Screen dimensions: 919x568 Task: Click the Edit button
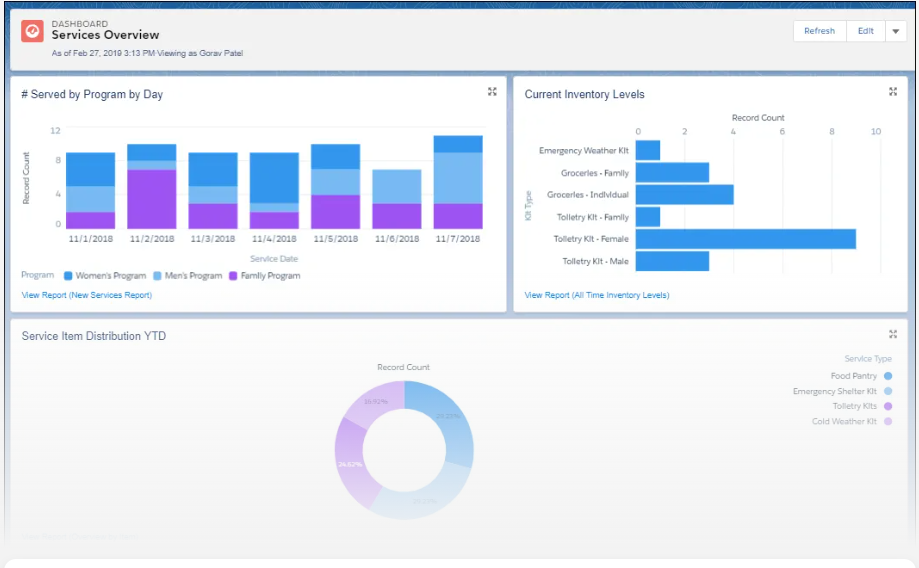pyautogui.click(x=866, y=31)
